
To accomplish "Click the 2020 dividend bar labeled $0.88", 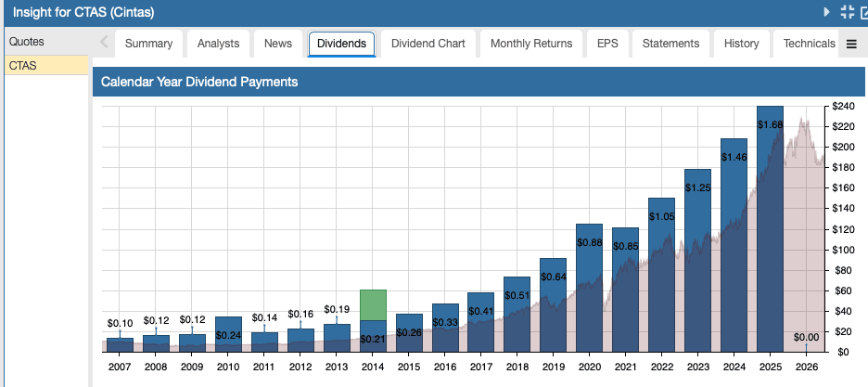I will pos(590,288).
